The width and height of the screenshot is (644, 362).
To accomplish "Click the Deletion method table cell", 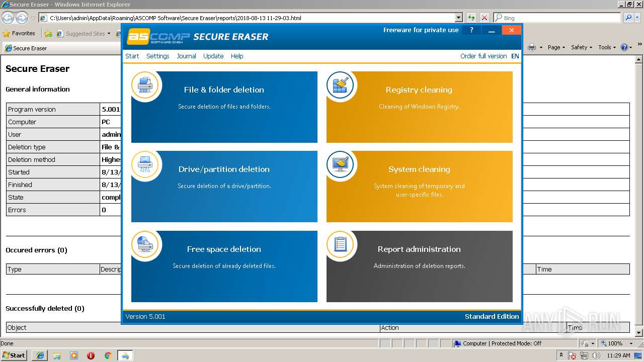I will tap(53, 159).
